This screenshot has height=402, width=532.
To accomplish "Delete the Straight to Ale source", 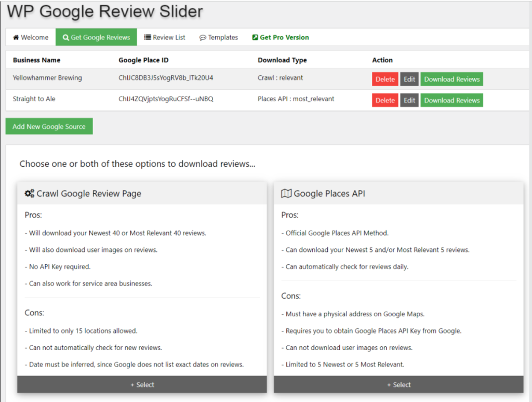I will [x=385, y=100].
